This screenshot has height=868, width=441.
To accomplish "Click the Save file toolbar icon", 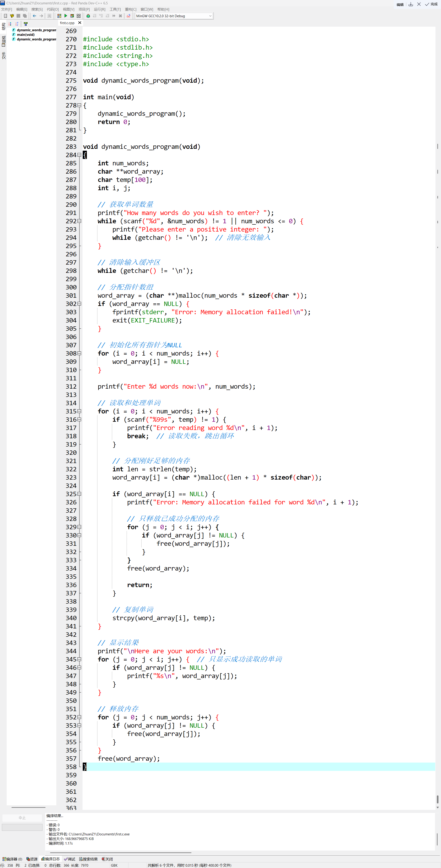I will tap(18, 16).
